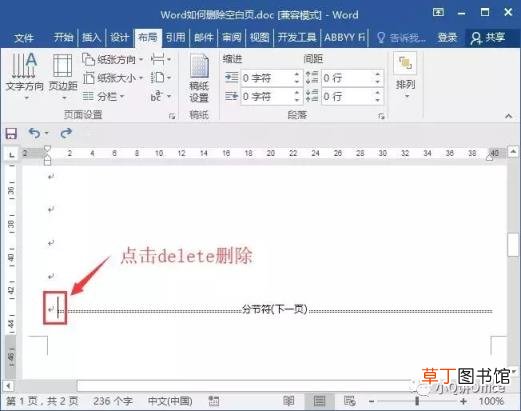Switch to Web Layout view icon
The image size is (521, 411).
349,401
